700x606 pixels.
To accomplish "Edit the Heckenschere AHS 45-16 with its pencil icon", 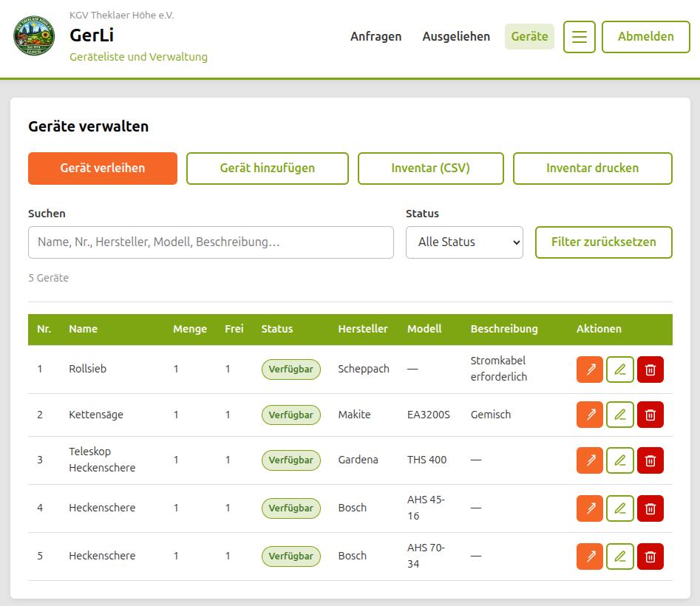I will click(620, 508).
